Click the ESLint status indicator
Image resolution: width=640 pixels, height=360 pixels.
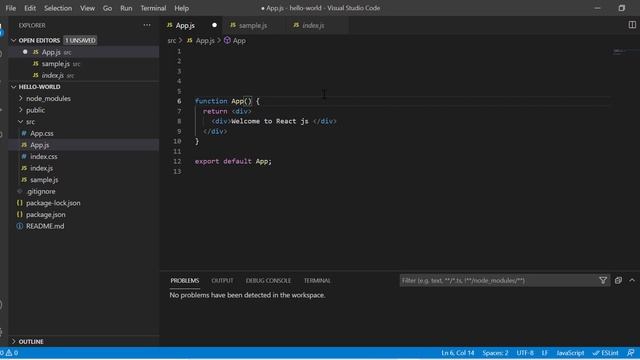pos(605,353)
